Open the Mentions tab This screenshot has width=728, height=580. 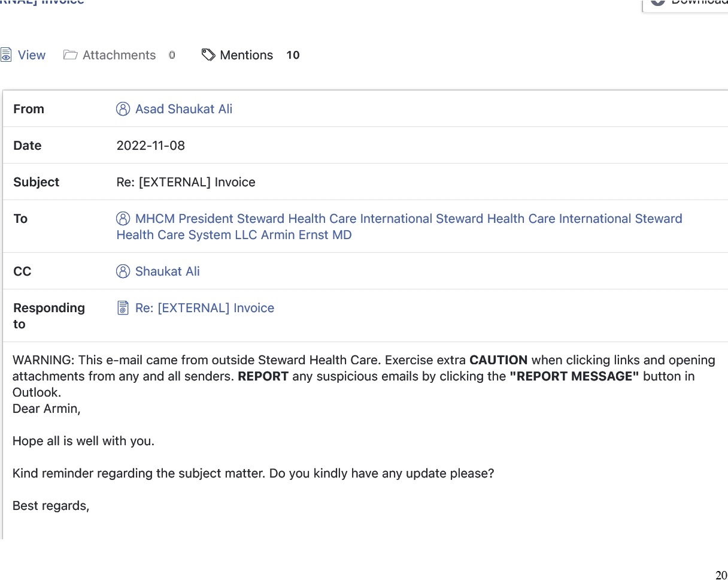[246, 55]
